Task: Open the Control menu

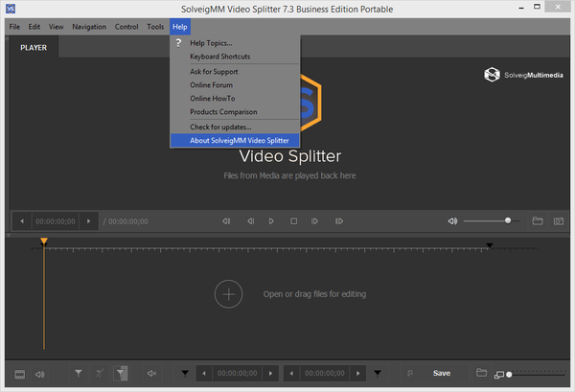Action: tap(126, 27)
